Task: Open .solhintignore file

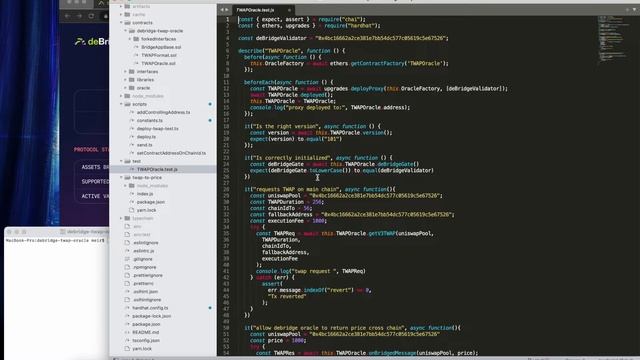Action: (x=147, y=300)
